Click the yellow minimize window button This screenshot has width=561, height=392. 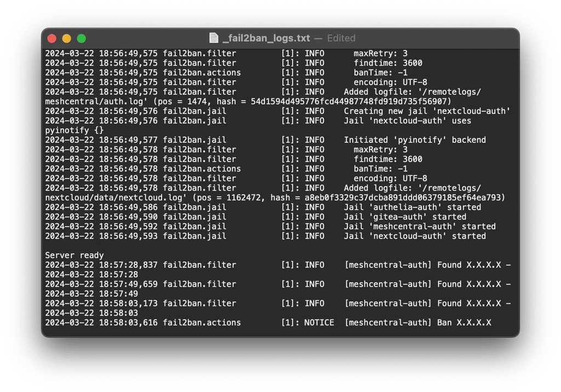click(66, 38)
